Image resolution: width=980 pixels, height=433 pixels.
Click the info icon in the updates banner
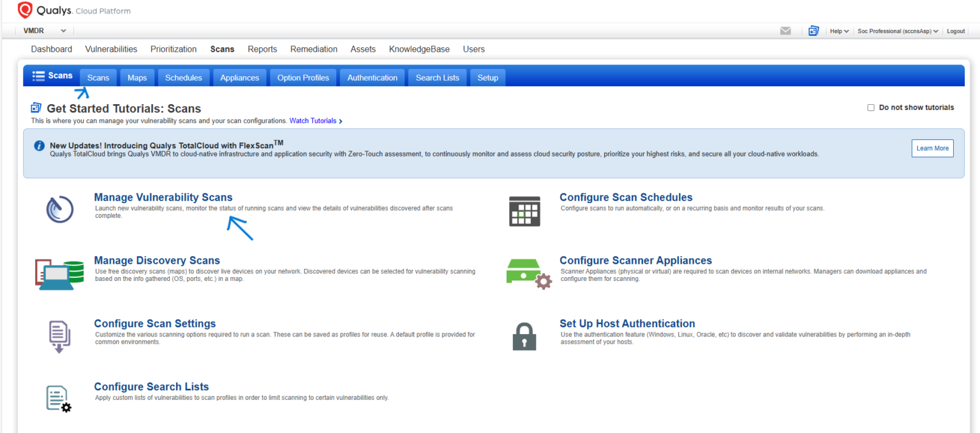(x=39, y=146)
